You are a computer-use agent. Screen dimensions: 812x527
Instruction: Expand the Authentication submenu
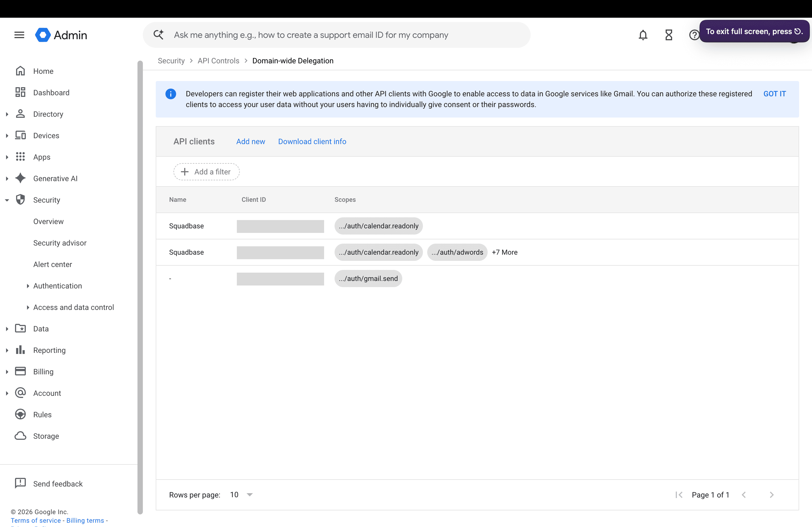pos(28,286)
